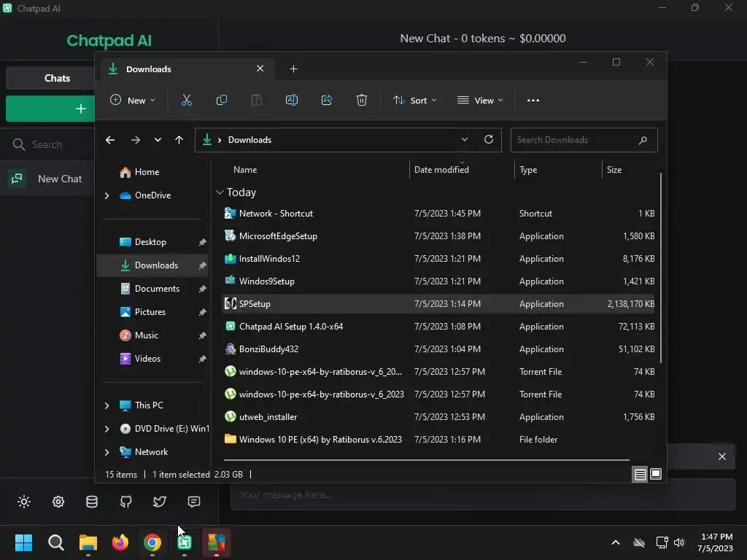Screen dimensions: 747x560
Task: Show hidden system tray icons
Action: click(616, 542)
